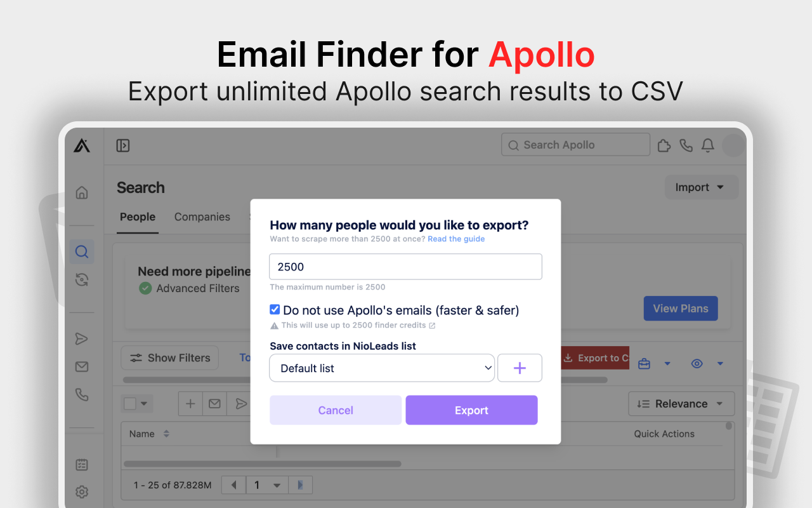The width and height of the screenshot is (812, 508).
Task: Open the Import dropdown at top right
Action: [701, 187]
